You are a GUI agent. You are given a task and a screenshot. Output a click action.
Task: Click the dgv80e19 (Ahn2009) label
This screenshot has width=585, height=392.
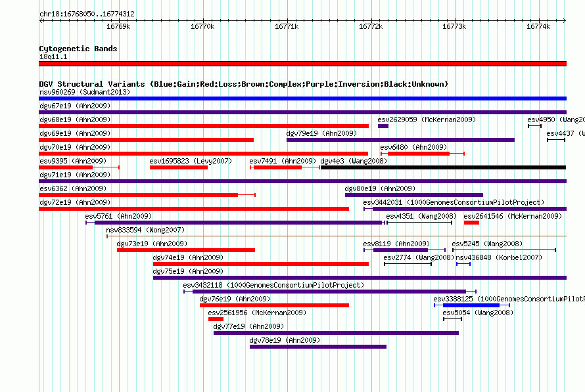click(380, 188)
